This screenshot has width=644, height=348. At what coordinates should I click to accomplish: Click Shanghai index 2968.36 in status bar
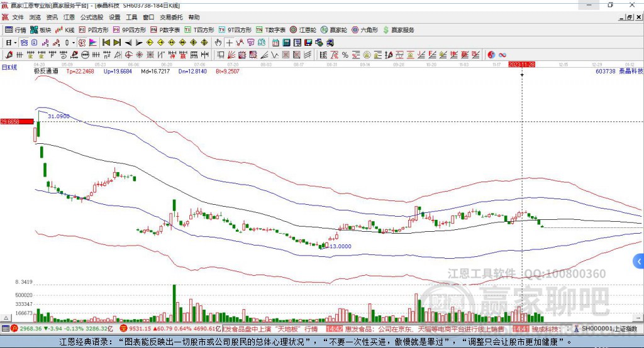pyautogui.click(x=31, y=329)
